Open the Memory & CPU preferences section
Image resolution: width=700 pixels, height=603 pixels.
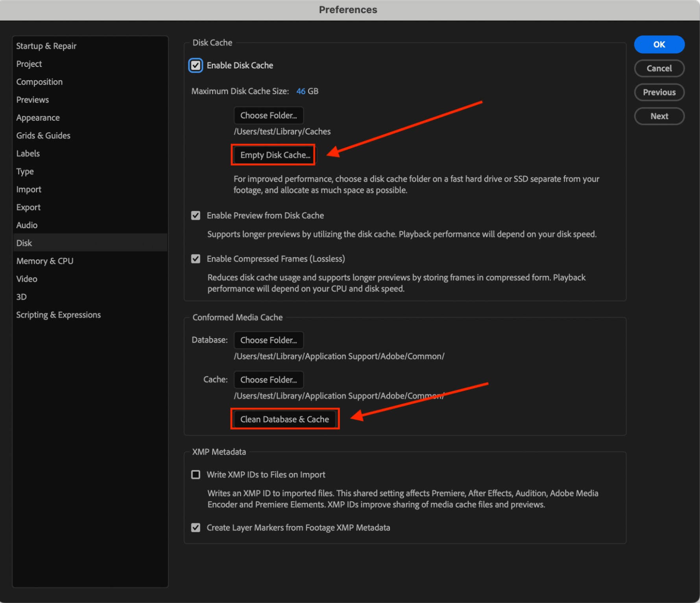pos(44,261)
